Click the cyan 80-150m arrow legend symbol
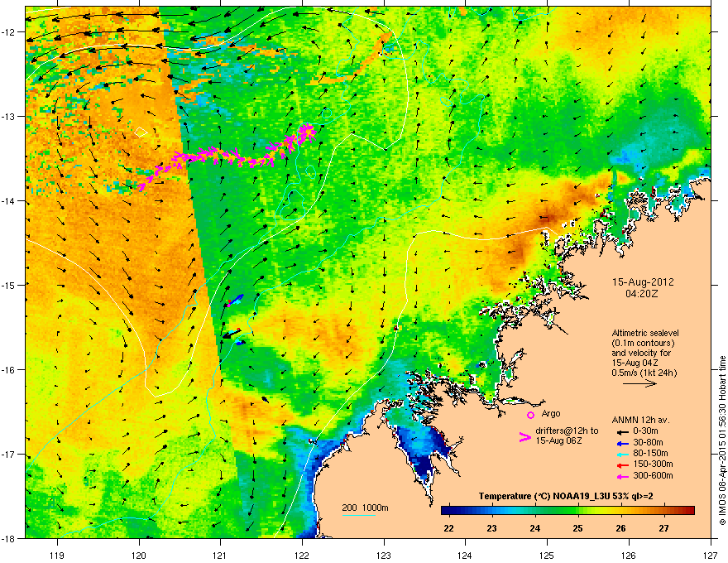The width and height of the screenshot is (728, 563). (621, 454)
